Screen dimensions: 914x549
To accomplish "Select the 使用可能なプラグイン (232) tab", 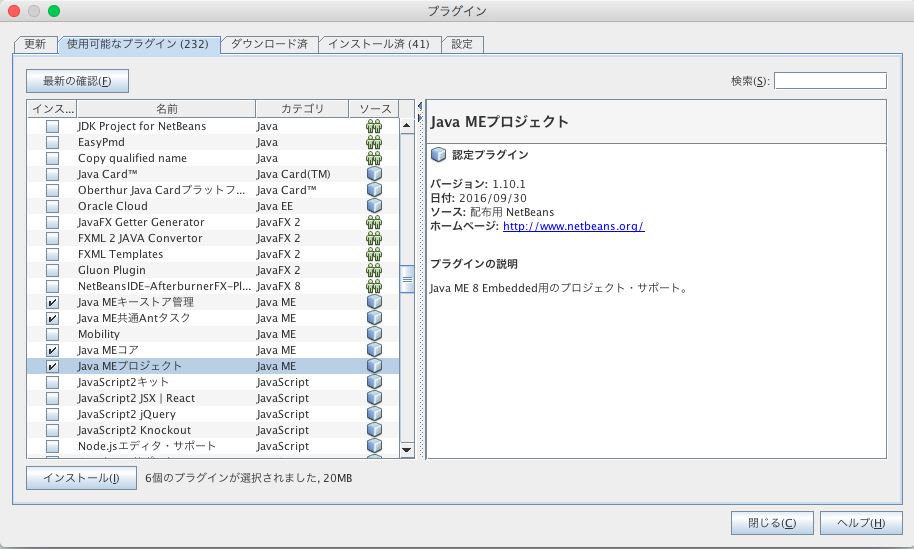I will [138, 44].
